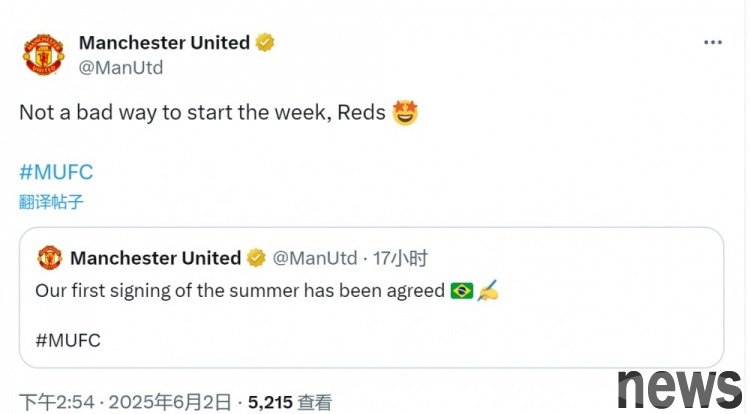Image resolution: width=750 pixels, height=414 pixels.
Task: Click the Manchester United name in main post
Action: point(164,43)
